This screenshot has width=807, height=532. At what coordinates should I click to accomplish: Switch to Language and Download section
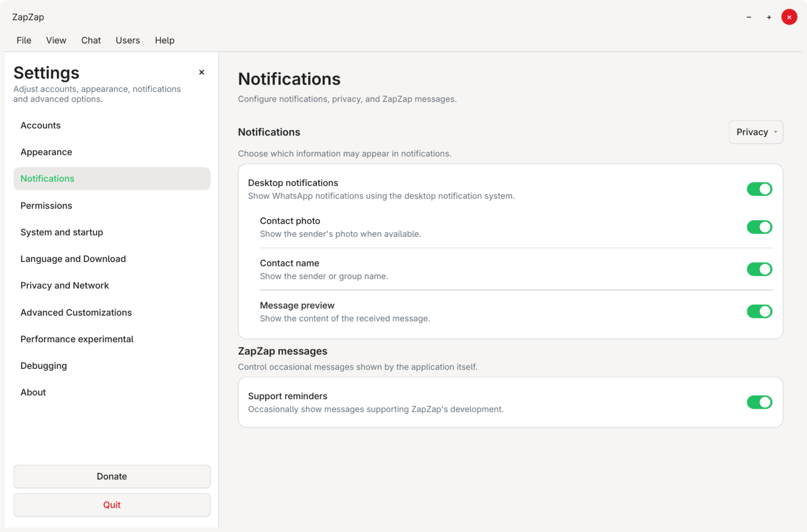112,259
